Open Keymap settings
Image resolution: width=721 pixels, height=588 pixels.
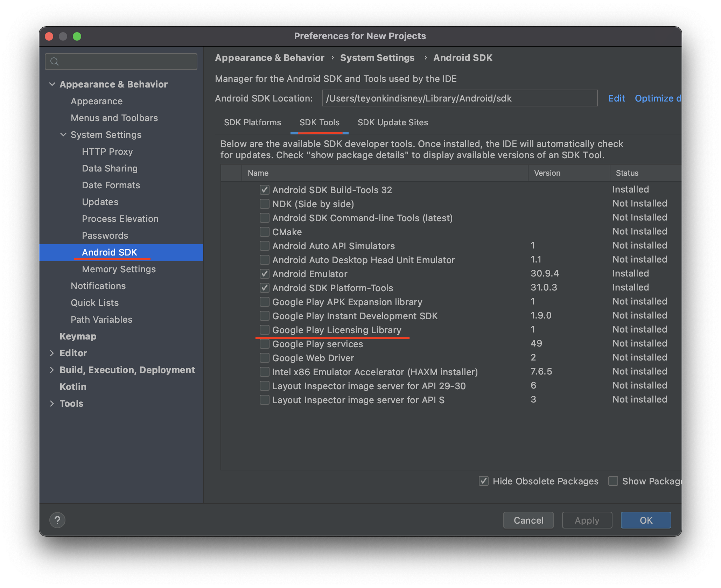point(78,336)
